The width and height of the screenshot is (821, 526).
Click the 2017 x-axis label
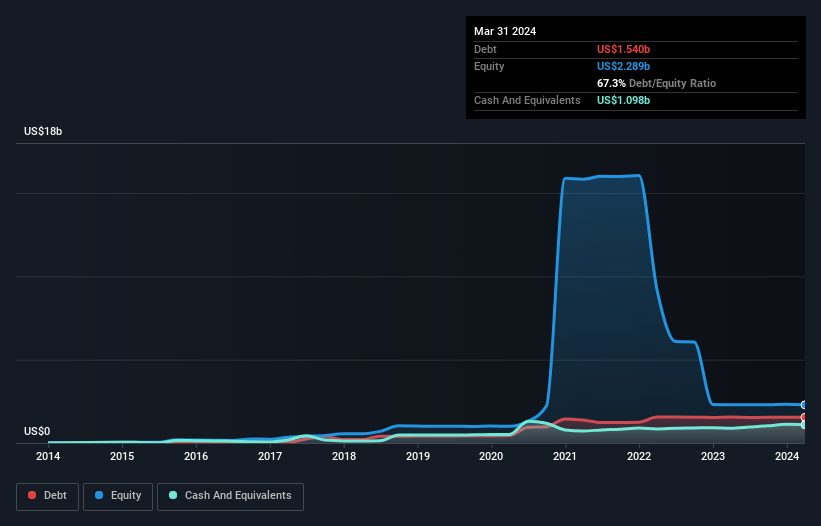tap(270, 456)
